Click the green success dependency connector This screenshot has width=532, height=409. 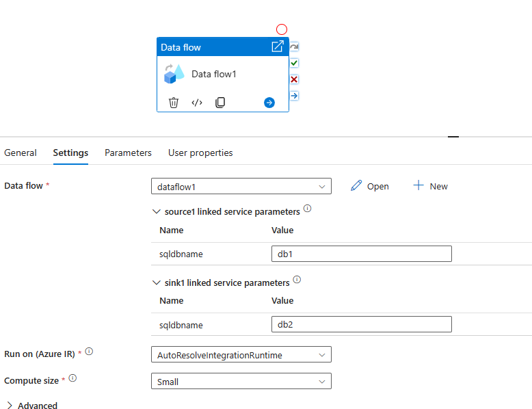(x=294, y=63)
